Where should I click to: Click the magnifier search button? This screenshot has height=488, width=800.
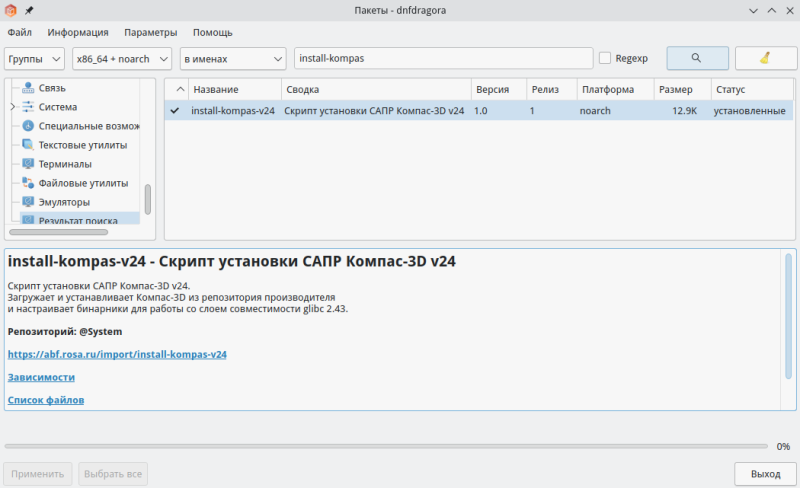pyautogui.click(x=697, y=58)
